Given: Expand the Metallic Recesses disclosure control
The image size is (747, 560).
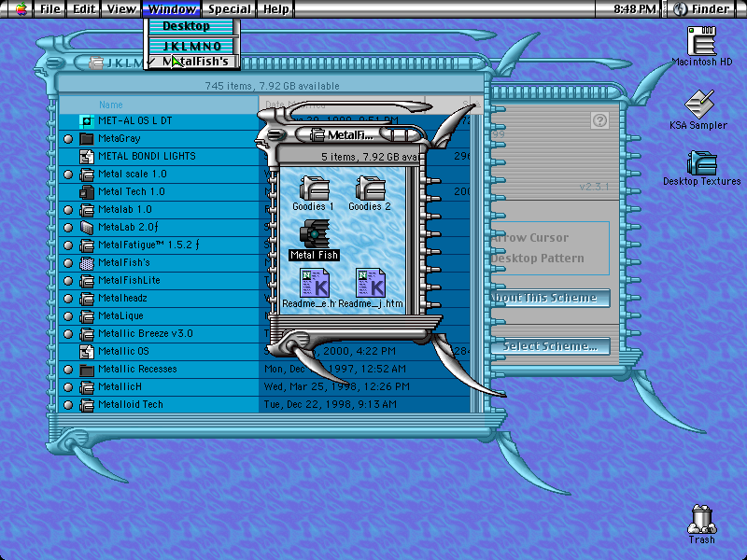Looking at the screenshot, I should click(68, 369).
